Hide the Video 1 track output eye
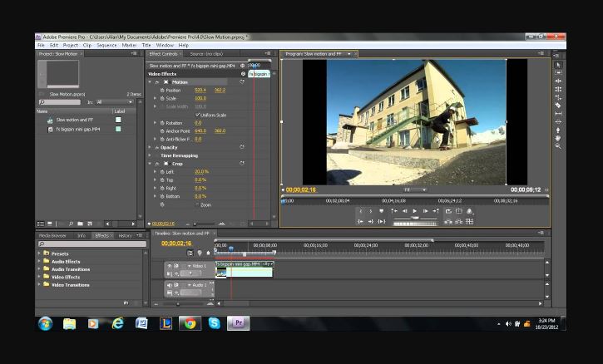 click(170, 266)
